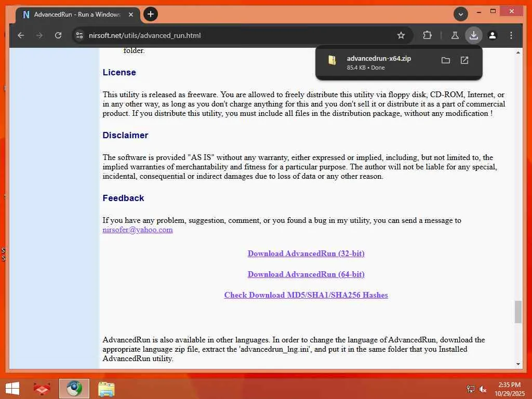The height and width of the screenshot is (399, 532).
Task: Open the Windows Start menu
Action: coord(12,389)
